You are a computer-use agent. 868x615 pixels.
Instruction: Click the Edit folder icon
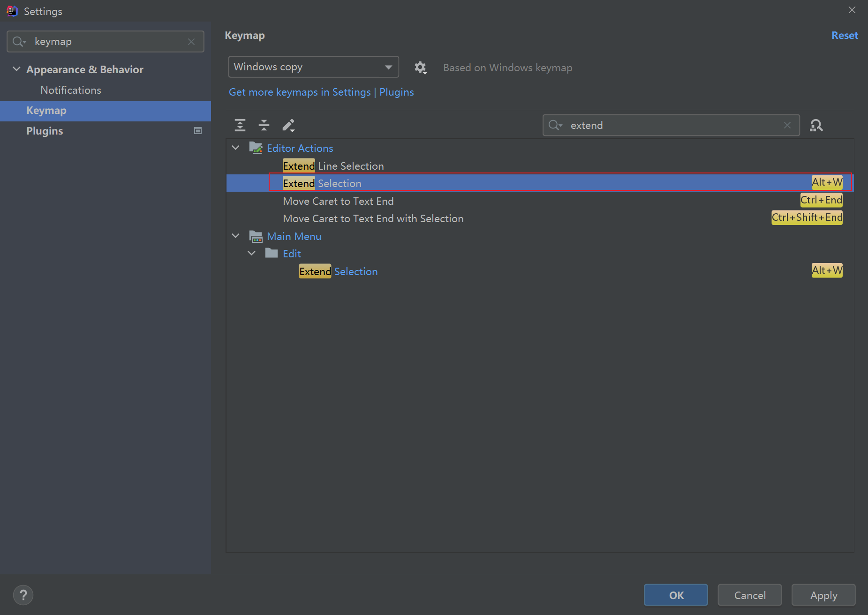tap(272, 254)
